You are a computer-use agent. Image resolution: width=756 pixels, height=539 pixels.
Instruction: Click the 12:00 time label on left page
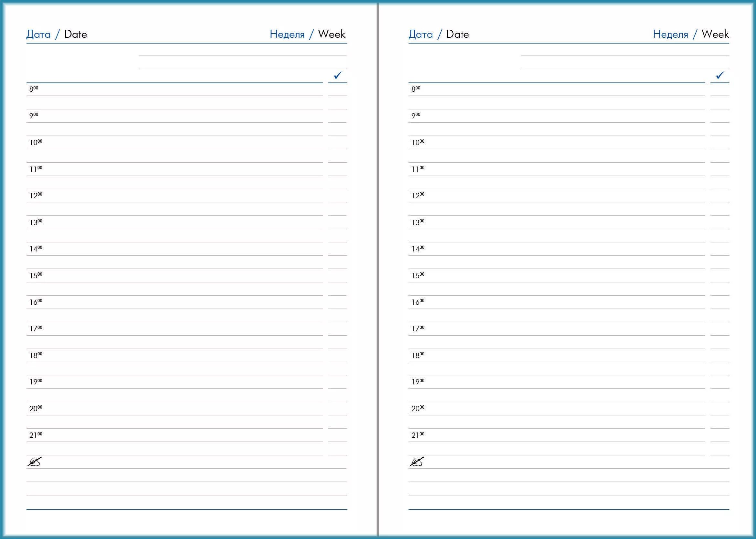click(36, 196)
